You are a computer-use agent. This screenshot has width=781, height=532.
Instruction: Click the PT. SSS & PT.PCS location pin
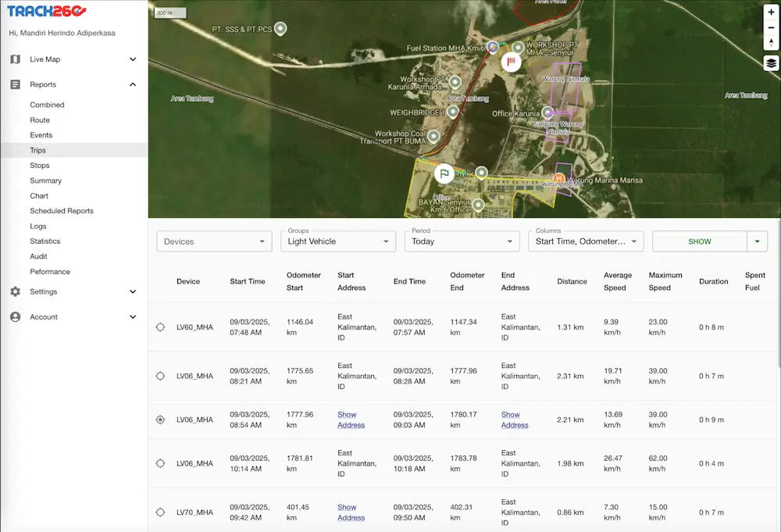tap(280, 29)
